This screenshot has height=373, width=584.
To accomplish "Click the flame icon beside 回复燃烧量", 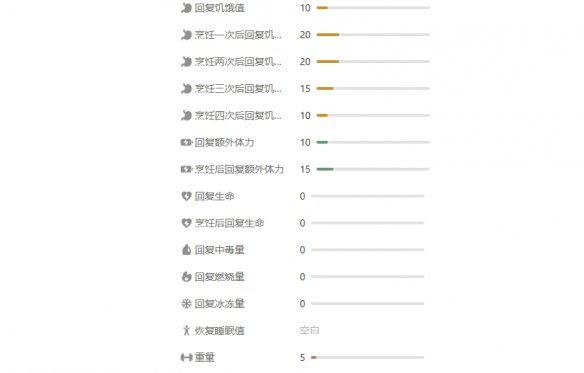I will [x=186, y=276].
